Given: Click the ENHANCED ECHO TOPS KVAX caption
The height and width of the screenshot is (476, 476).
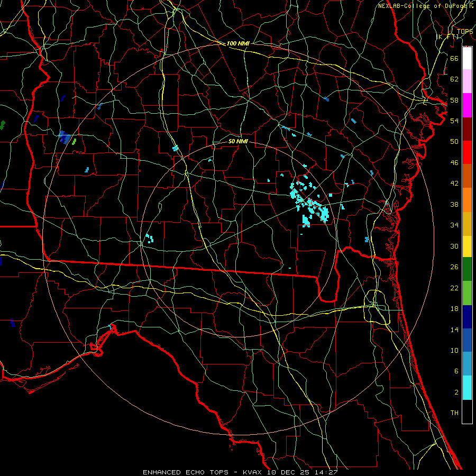Looking at the screenshot, I should (240, 472).
